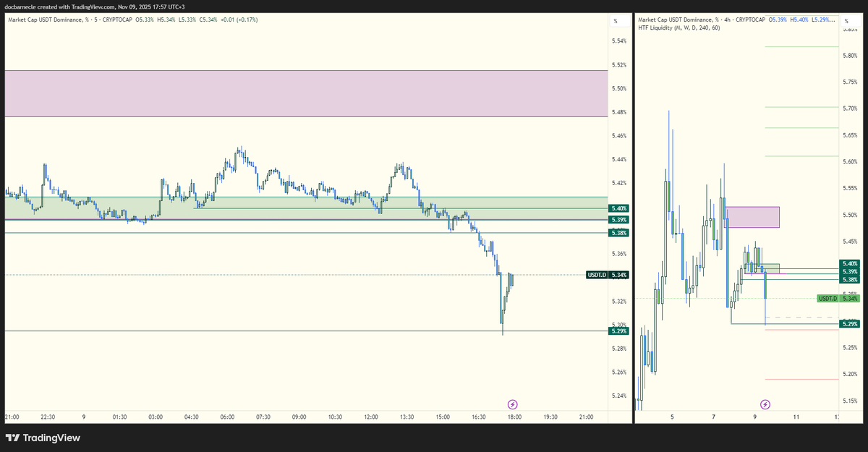The height and width of the screenshot is (452, 868).
Task: Select percentage unit on the left chart's price scale
Action: click(x=620, y=20)
